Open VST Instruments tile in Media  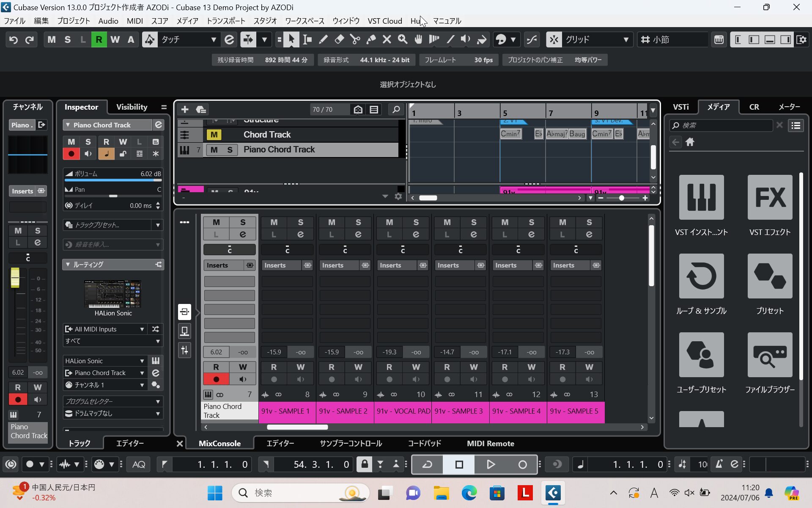[701, 197]
